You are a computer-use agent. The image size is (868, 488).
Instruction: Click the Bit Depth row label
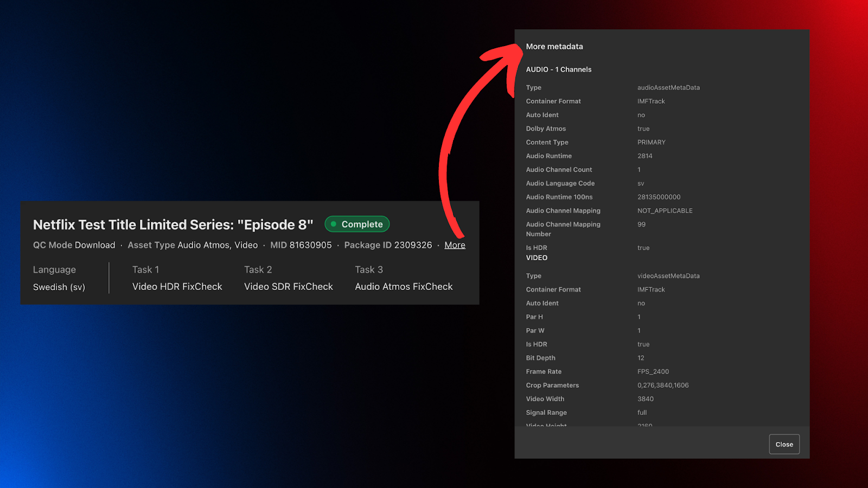coord(540,358)
